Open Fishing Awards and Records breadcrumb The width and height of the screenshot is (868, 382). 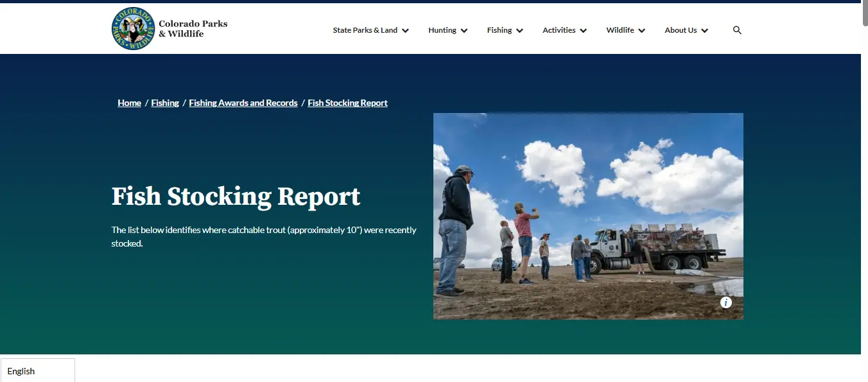(243, 103)
